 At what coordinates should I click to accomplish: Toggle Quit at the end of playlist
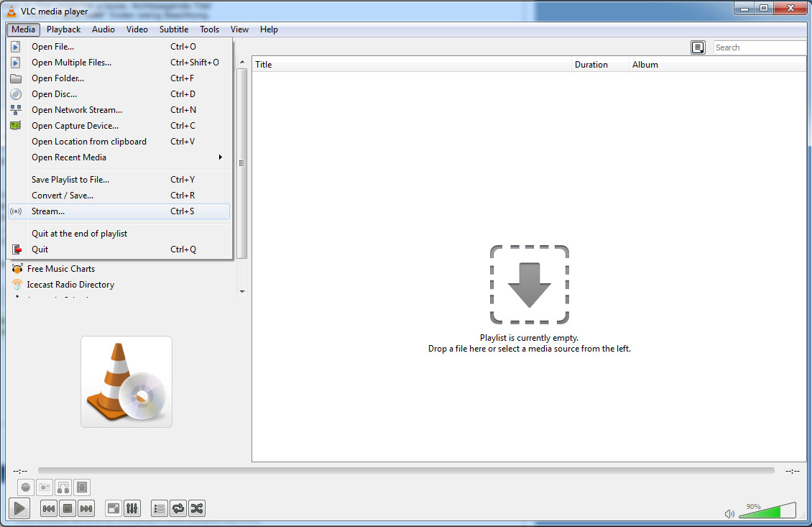[x=119, y=233]
